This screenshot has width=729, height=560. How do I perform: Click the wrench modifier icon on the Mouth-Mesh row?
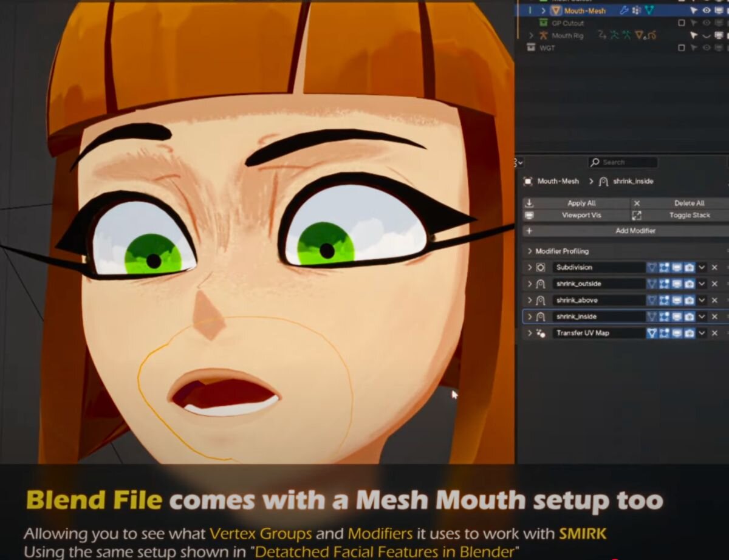[x=625, y=10]
